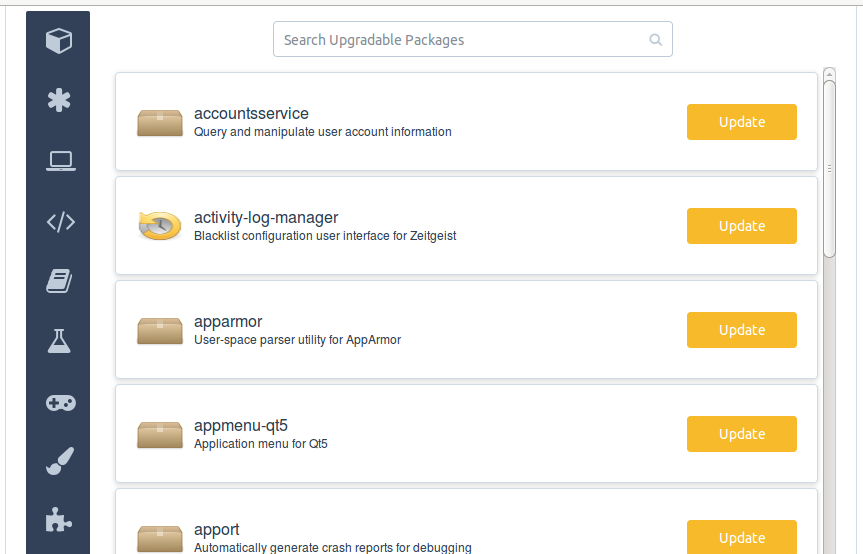
Task: Open the laptop system category
Action: tap(61, 161)
